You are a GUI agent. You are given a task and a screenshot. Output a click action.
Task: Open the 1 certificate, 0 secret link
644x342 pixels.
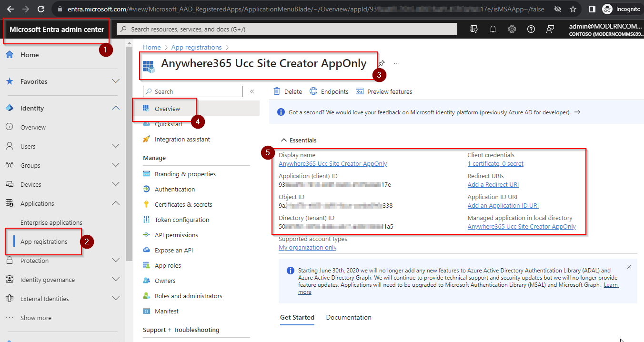pos(495,163)
